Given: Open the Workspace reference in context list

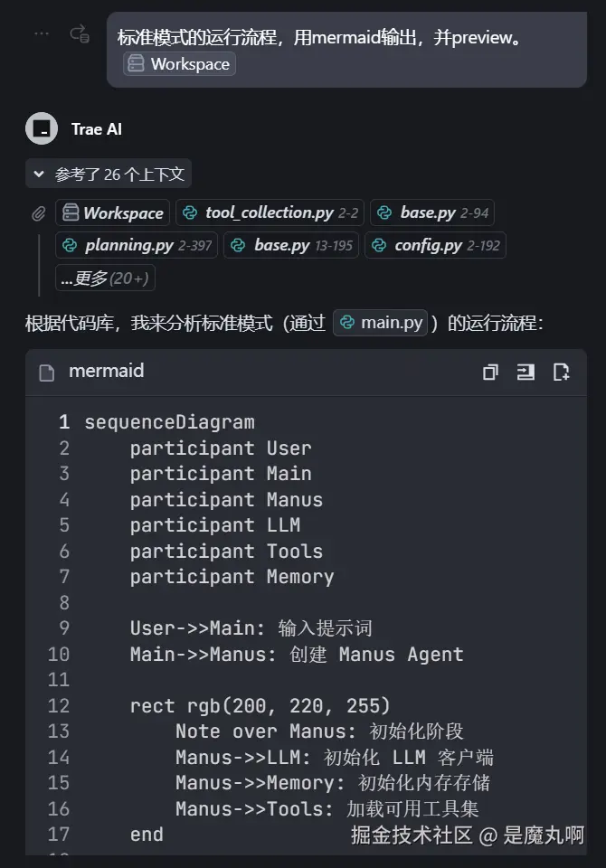Looking at the screenshot, I should (113, 213).
